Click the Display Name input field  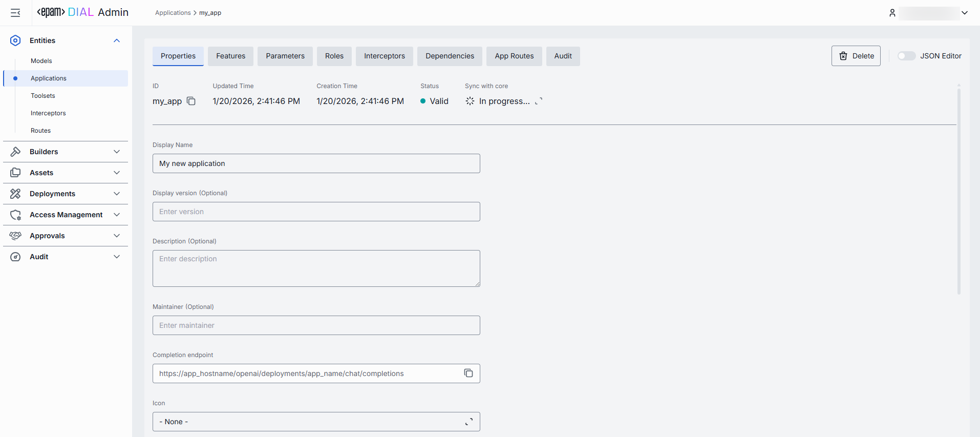click(316, 163)
